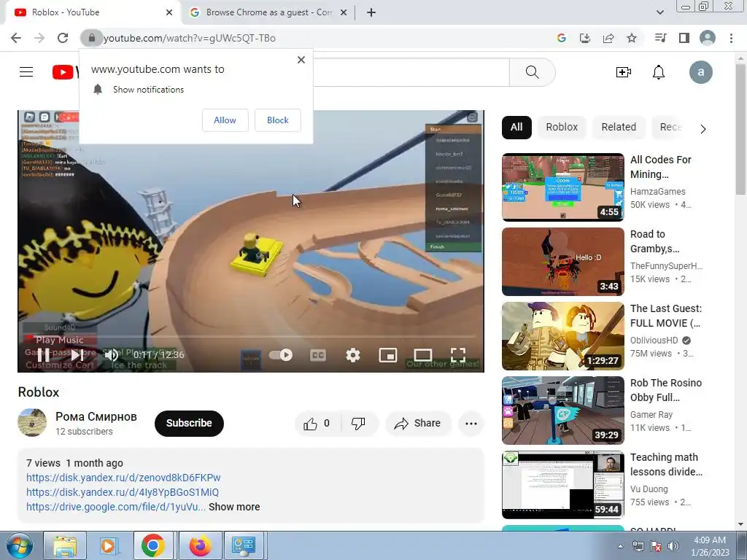Select the Roblox filter chip
Screen dimensions: 747x560
click(x=562, y=127)
